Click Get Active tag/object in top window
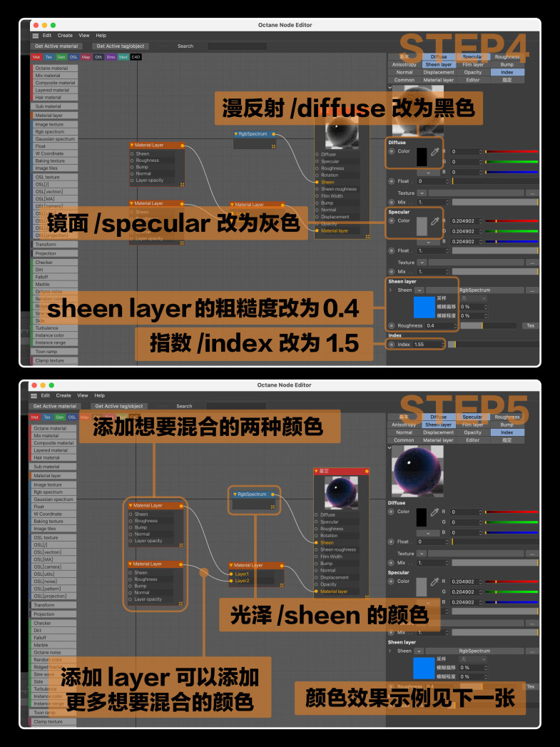 121,46
